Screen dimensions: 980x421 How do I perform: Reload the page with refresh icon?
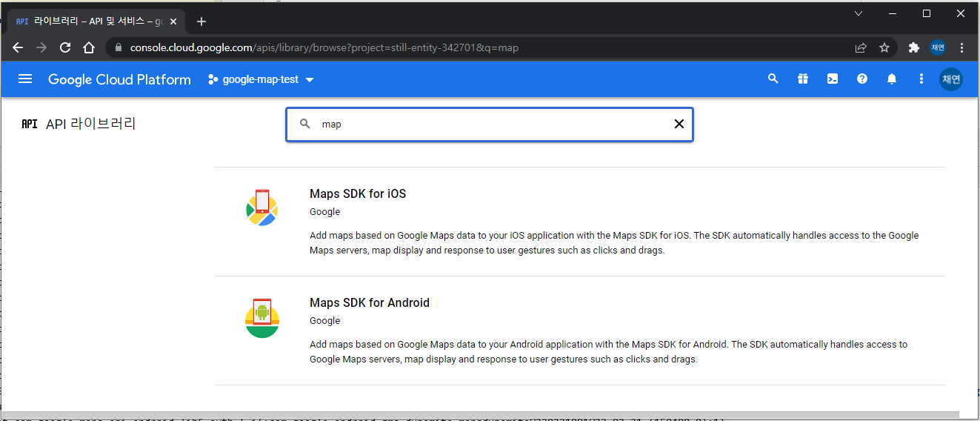65,47
